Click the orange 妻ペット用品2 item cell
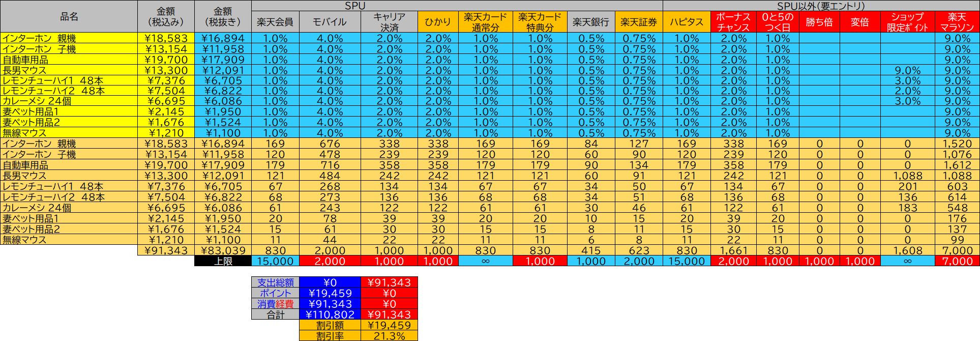Viewport: 980px width, 341px height. coord(69,229)
